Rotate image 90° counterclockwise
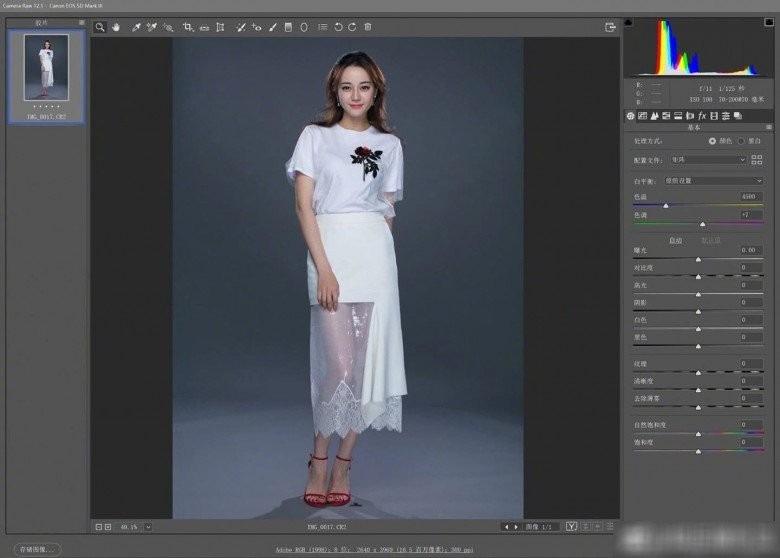The height and width of the screenshot is (558, 780). point(337,27)
